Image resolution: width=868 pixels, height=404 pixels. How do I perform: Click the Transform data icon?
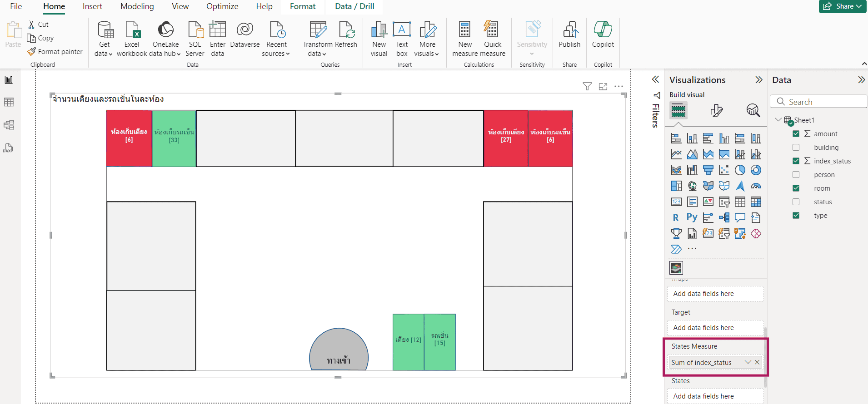point(318,30)
